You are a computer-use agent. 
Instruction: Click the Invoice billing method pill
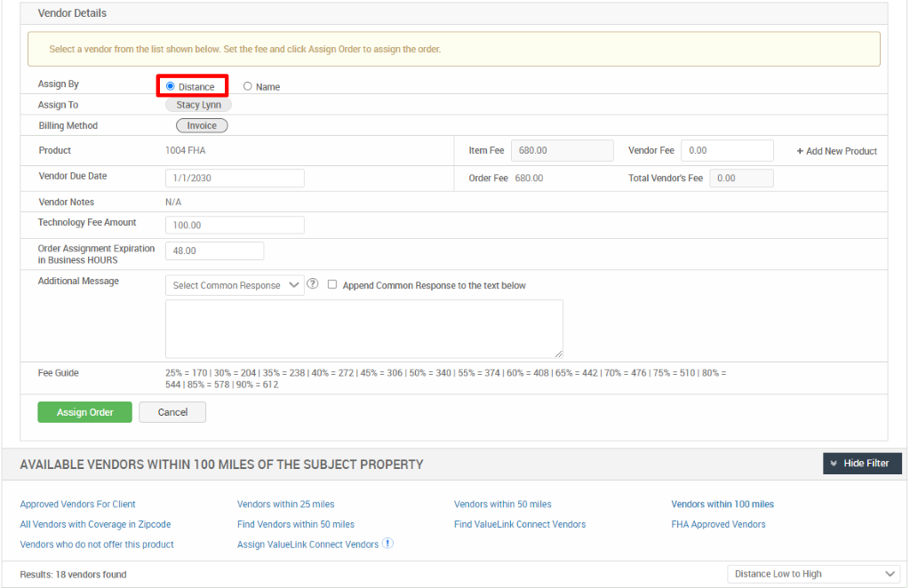202,126
